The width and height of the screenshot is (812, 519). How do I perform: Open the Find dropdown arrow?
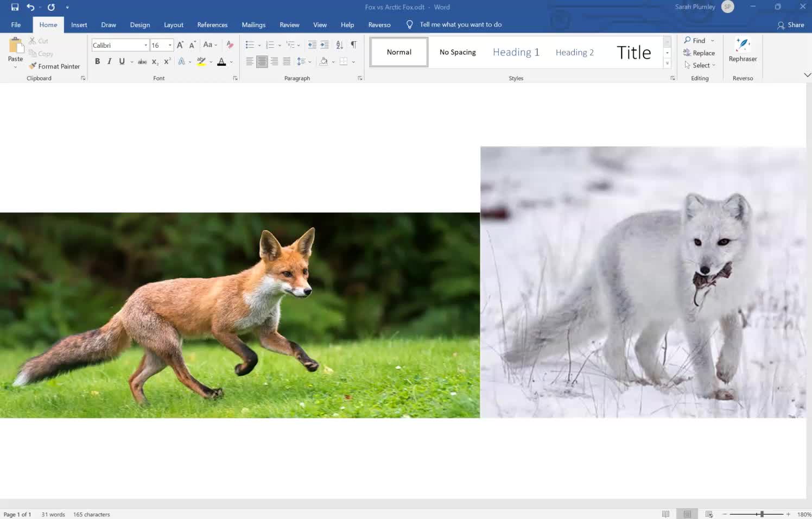(x=713, y=41)
